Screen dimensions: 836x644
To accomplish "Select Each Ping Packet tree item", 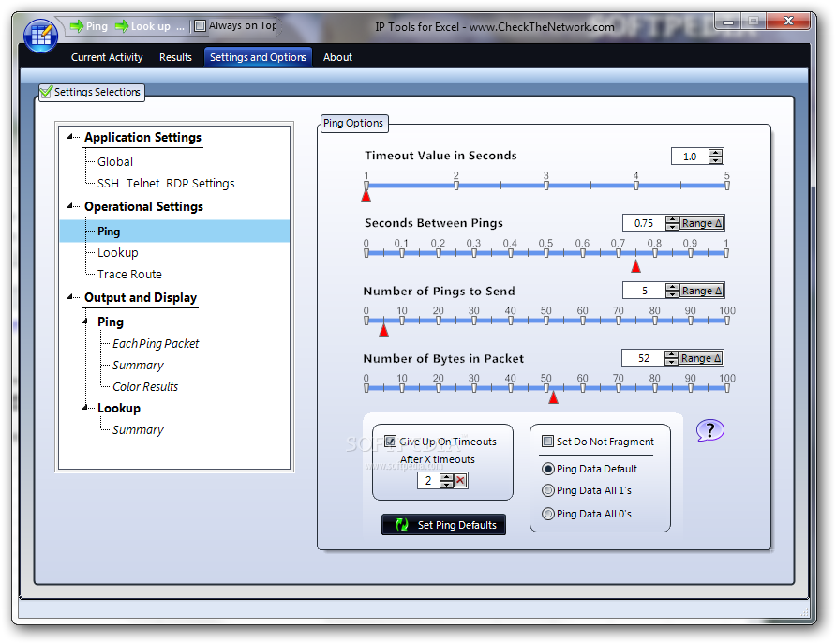I will tap(156, 344).
